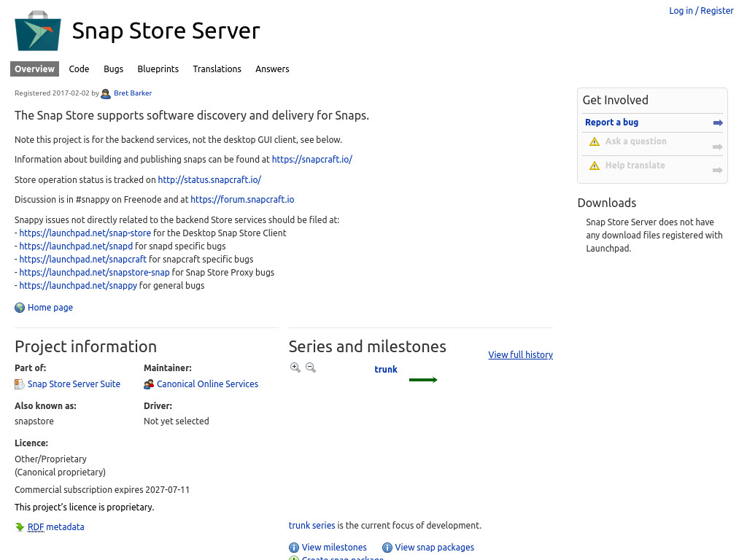Open Bret Barker's profile link

click(x=133, y=93)
